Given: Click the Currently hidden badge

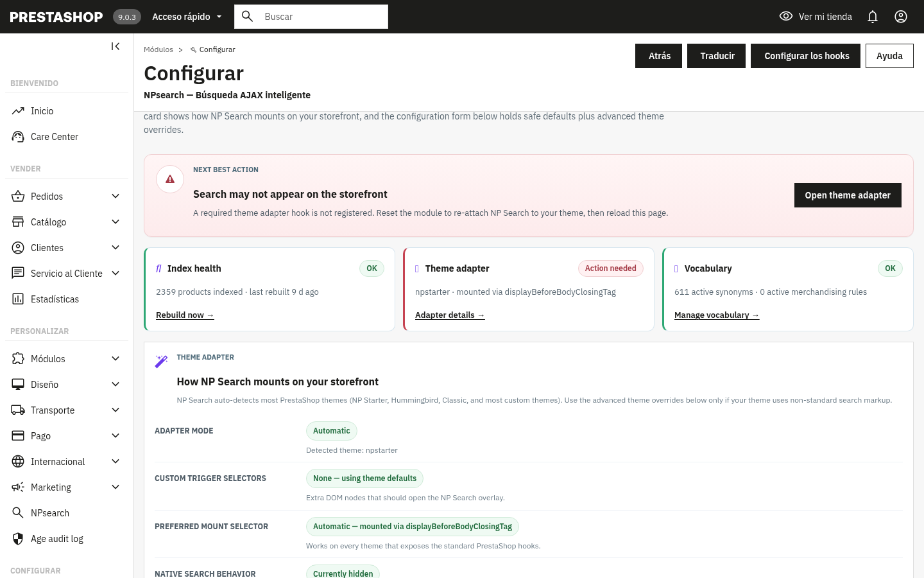Looking at the screenshot, I should (343, 573).
